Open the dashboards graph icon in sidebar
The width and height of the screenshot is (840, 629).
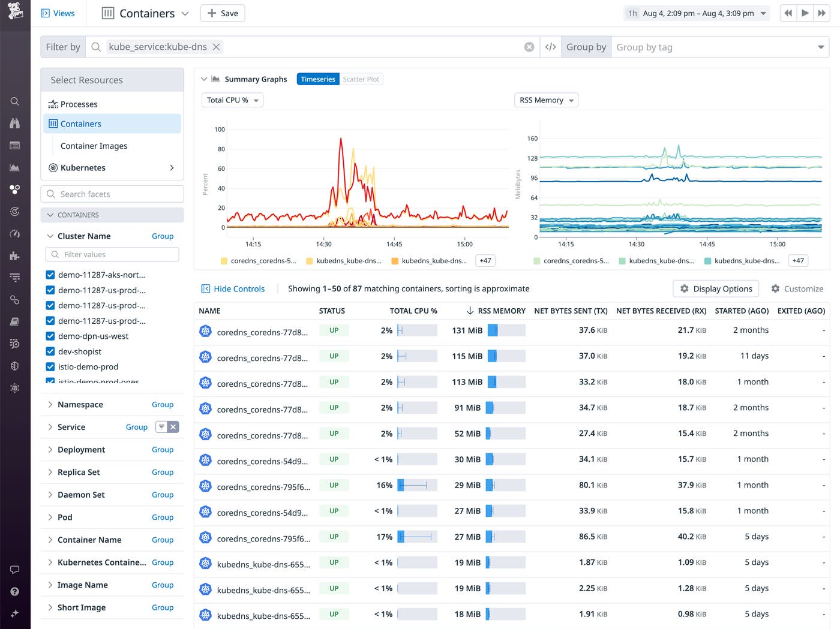click(x=15, y=167)
